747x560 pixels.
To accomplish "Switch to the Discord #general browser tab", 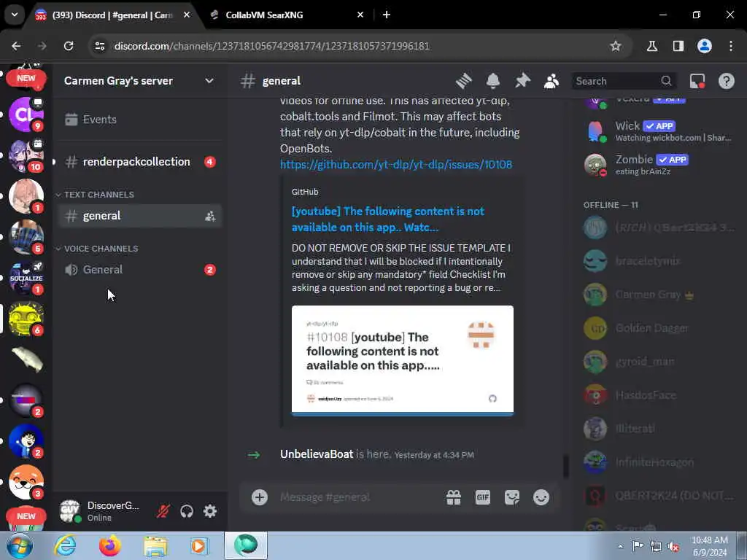I will pyautogui.click(x=112, y=15).
